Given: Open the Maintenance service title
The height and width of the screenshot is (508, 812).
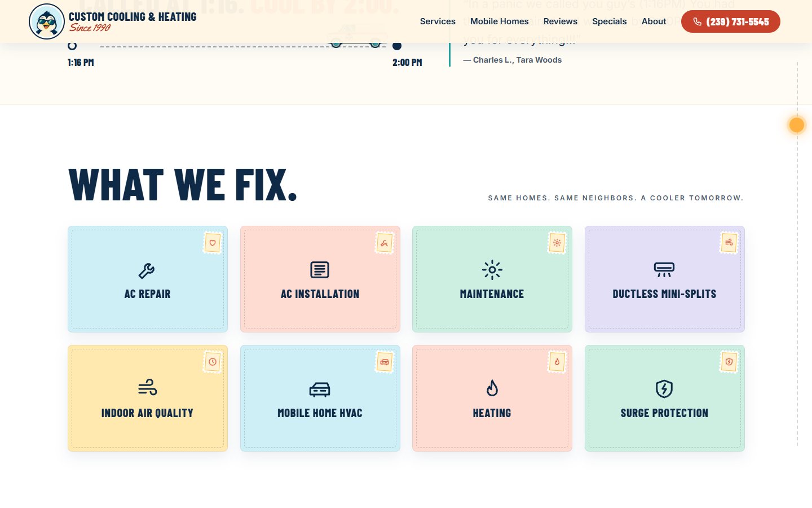Looking at the screenshot, I should pyautogui.click(x=492, y=294).
